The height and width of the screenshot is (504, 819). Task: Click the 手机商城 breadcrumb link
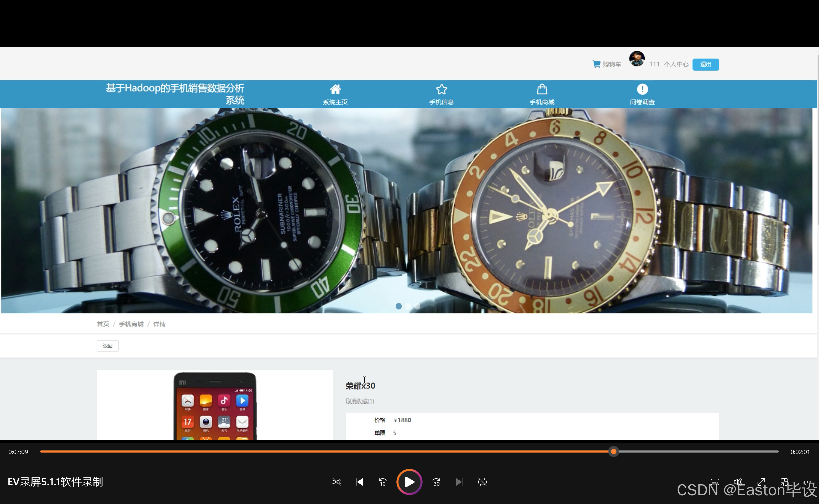coord(131,324)
